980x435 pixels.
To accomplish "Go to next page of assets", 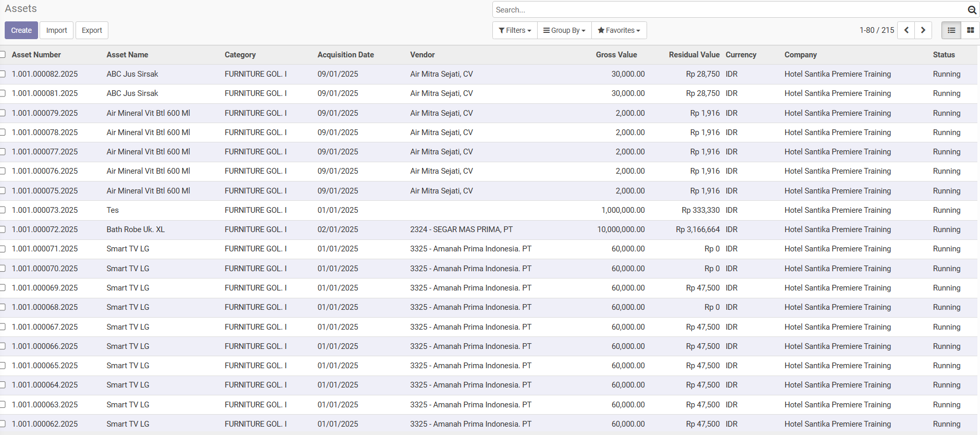I will coord(923,30).
